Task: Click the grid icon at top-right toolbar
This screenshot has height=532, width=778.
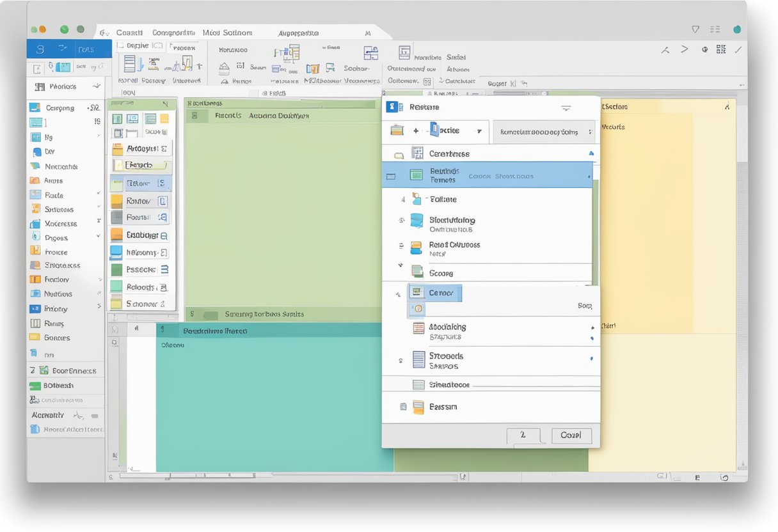Action: (721, 49)
